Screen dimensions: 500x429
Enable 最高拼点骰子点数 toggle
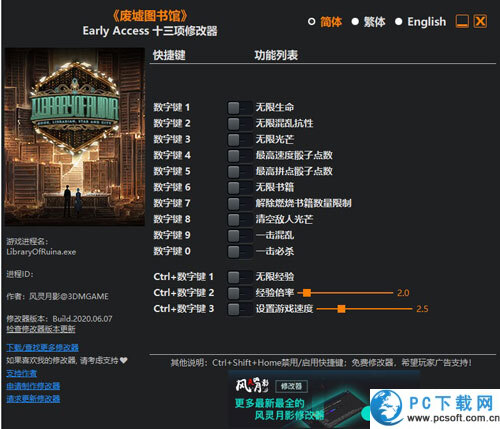coord(239,171)
